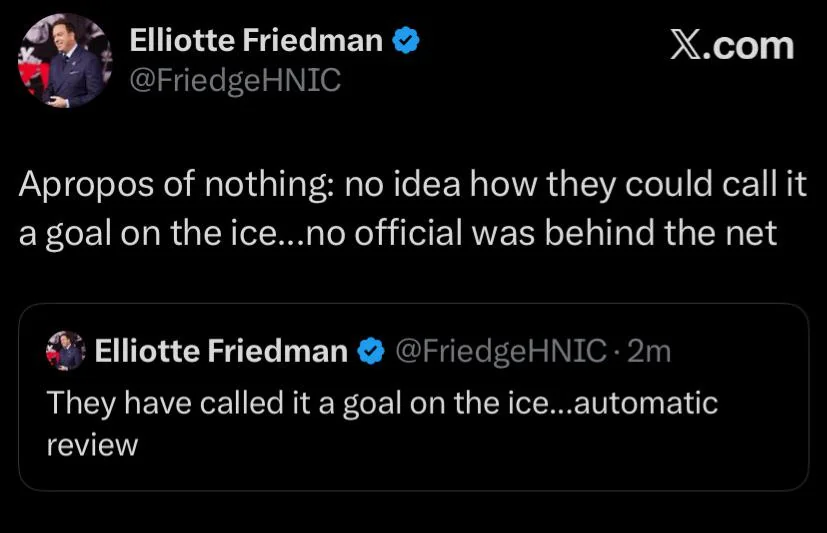Click 'no idea how they could call it' text
This screenshot has height=533, width=827.
coord(575,185)
